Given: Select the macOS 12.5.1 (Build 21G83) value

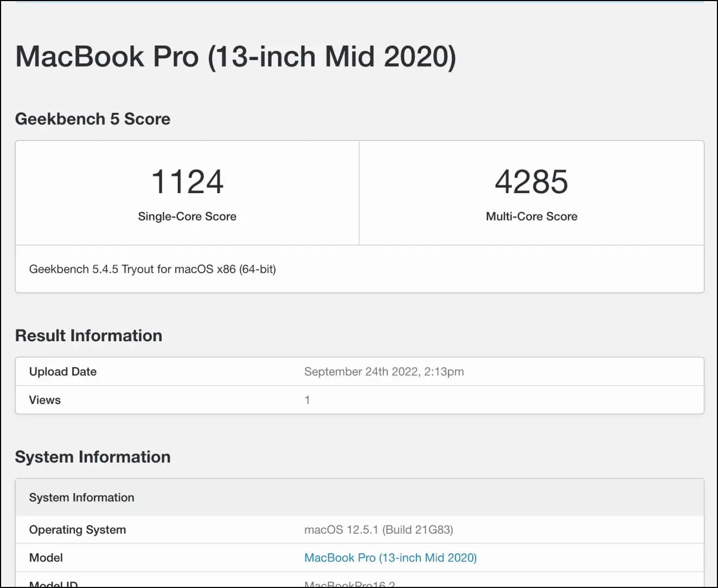Looking at the screenshot, I should coord(379,530).
